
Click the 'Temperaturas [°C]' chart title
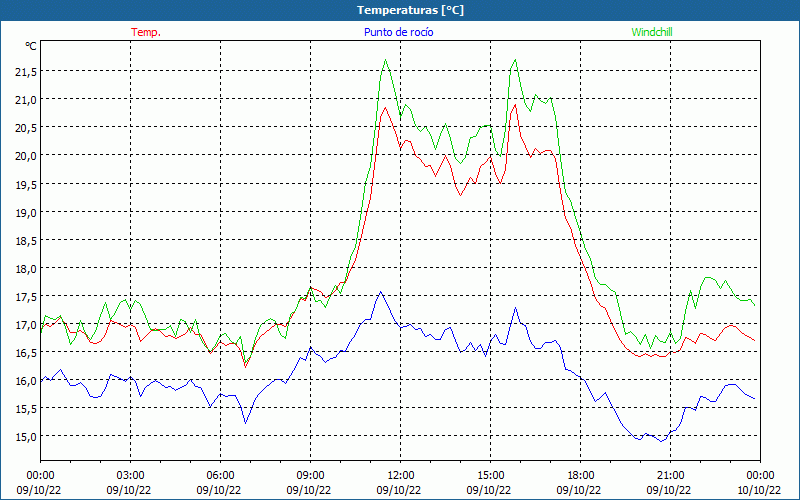point(410,10)
